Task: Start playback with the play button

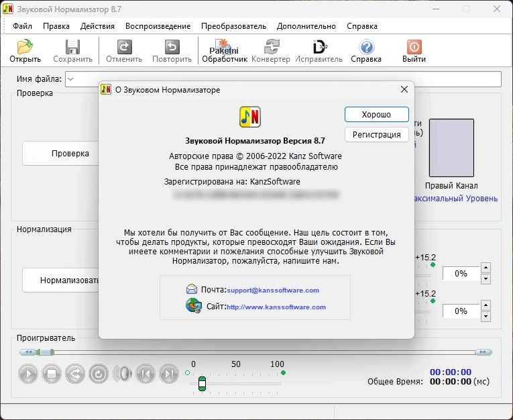Action: tap(27, 374)
